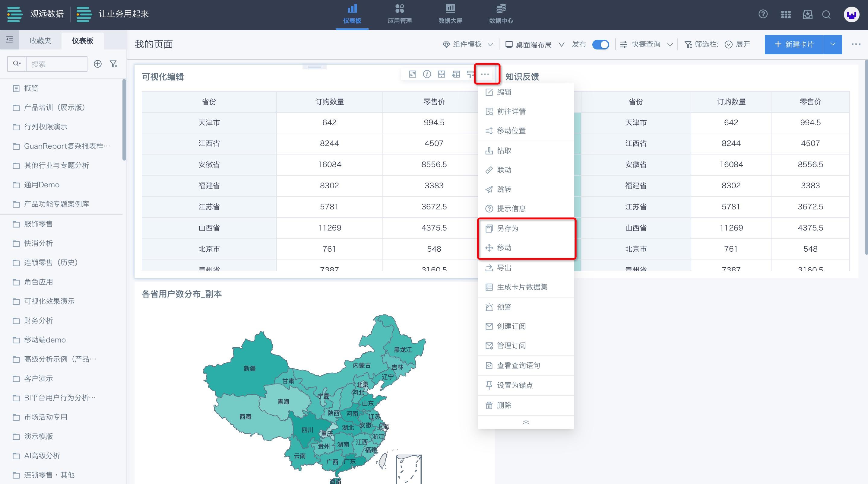This screenshot has width=868, height=484.
Task: Choose 创建订阅 from the card menu
Action: (526, 326)
